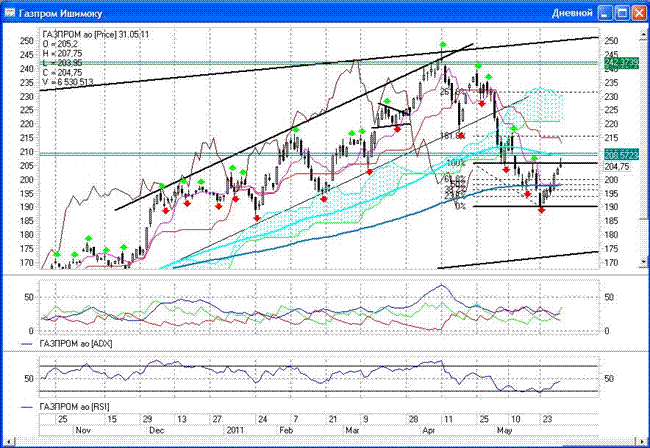
Task: Minimize the Газпром Ишимоку chart window
Action: coord(605,13)
